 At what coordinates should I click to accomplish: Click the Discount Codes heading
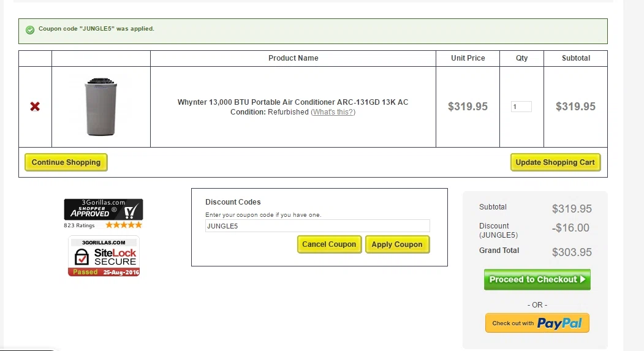point(233,202)
